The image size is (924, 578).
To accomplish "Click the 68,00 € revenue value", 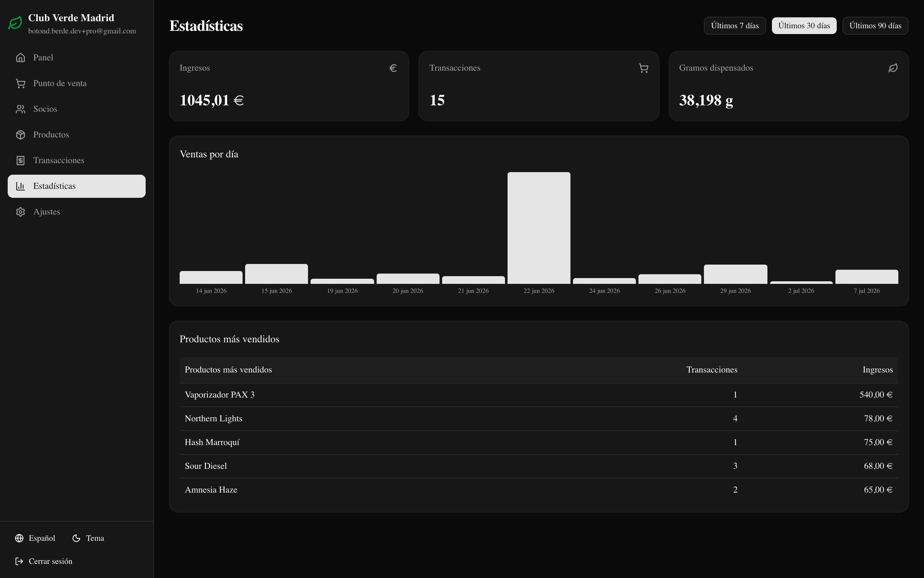I will [878, 466].
